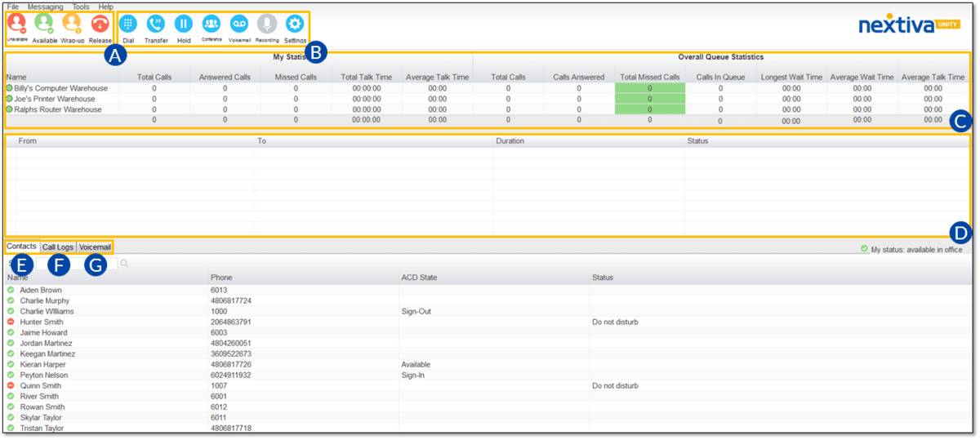Switch to the Call Logs tab

click(58, 247)
